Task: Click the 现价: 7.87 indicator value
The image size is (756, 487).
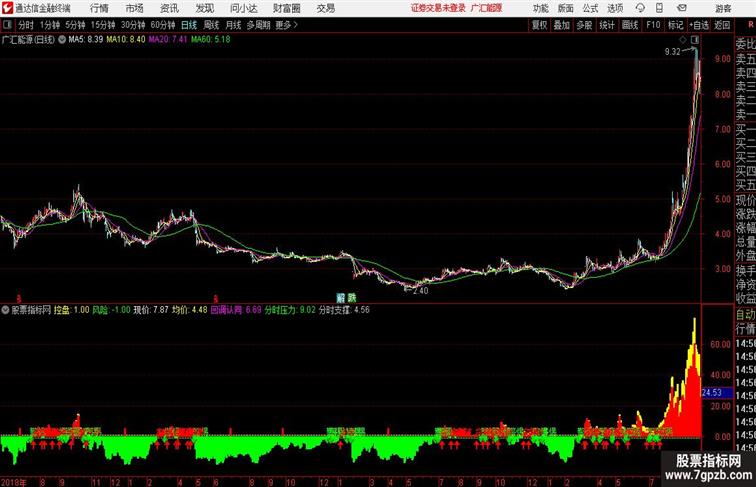Action: (x=151, y=310)
